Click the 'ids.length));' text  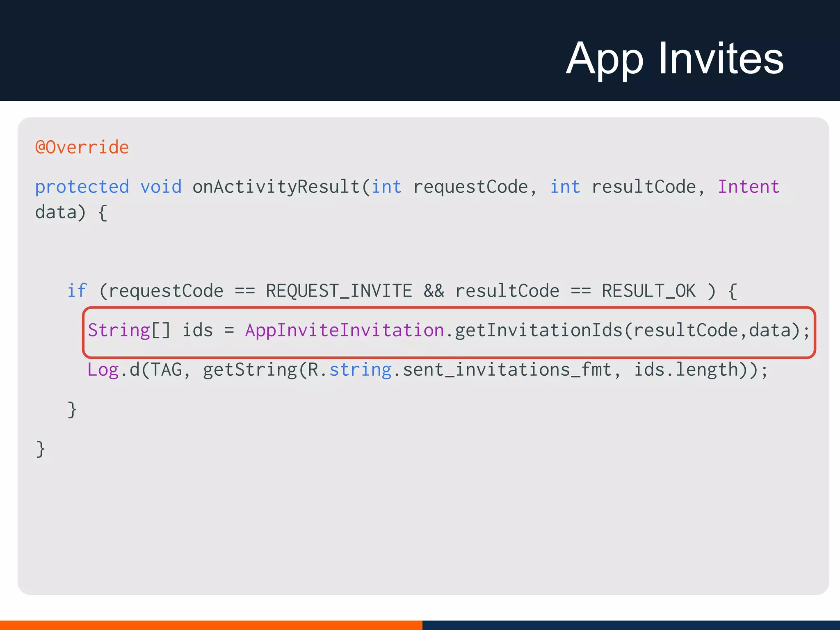click(x=701, y=370)
